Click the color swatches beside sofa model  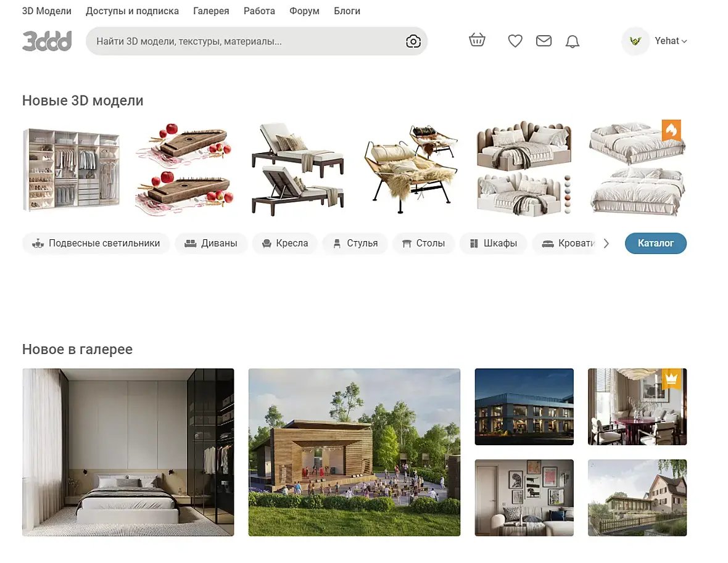[568, 194]
